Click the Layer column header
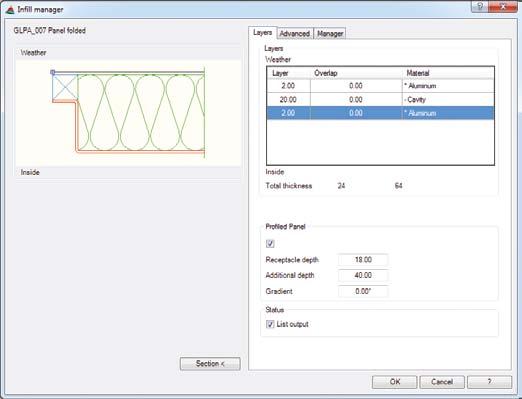Screen dimensions: 522x399 (x=289, y=73)
